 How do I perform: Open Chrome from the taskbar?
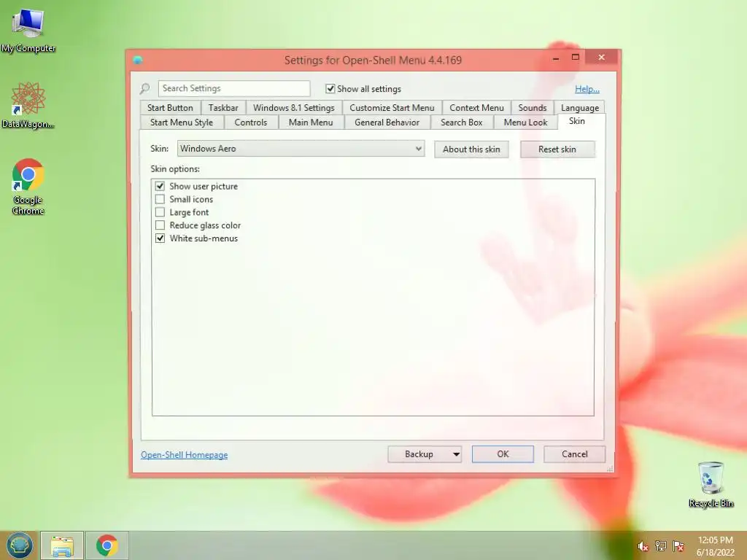(x=107, y=545)
